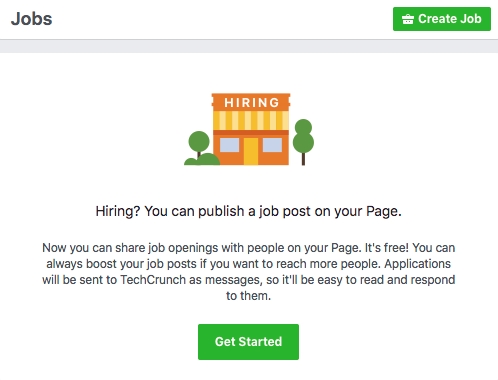Click the 'Create Job' label text
This screenshot has width=498, height=380.
coord(450,19)
